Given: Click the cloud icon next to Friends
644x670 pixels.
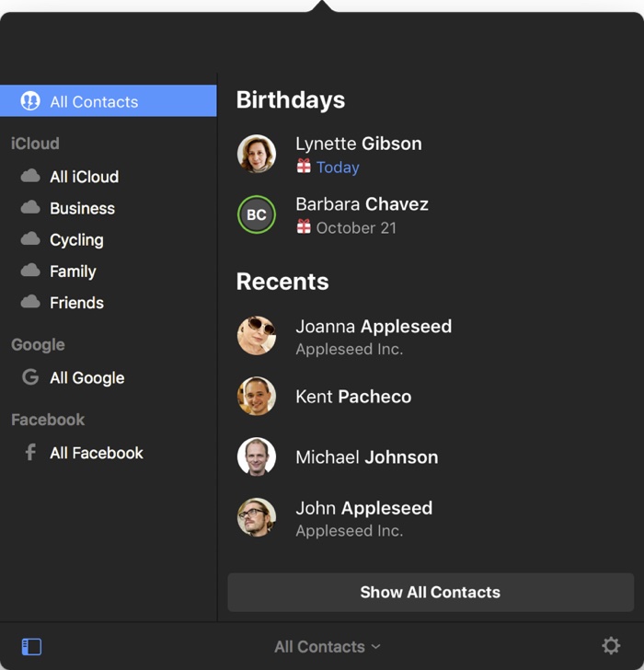Looking at the screenshot, I should point(30,302).
